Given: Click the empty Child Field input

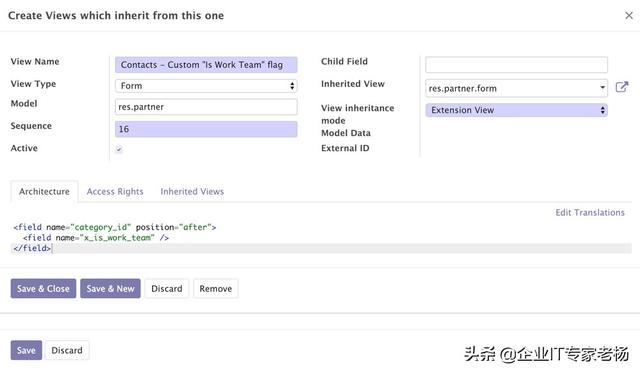Looking at the screenshot, I should tap(516, 64).
